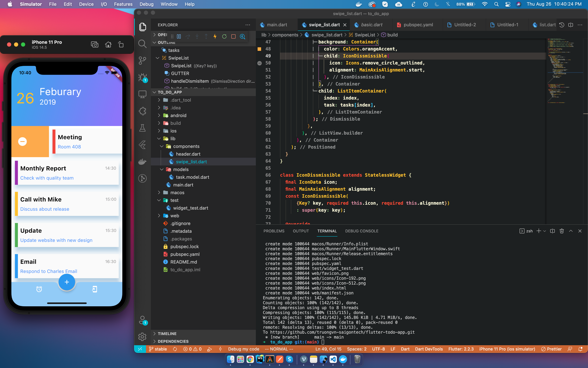
Task: Tap the Monthly Report task card
Action: (x=67, y=173)
